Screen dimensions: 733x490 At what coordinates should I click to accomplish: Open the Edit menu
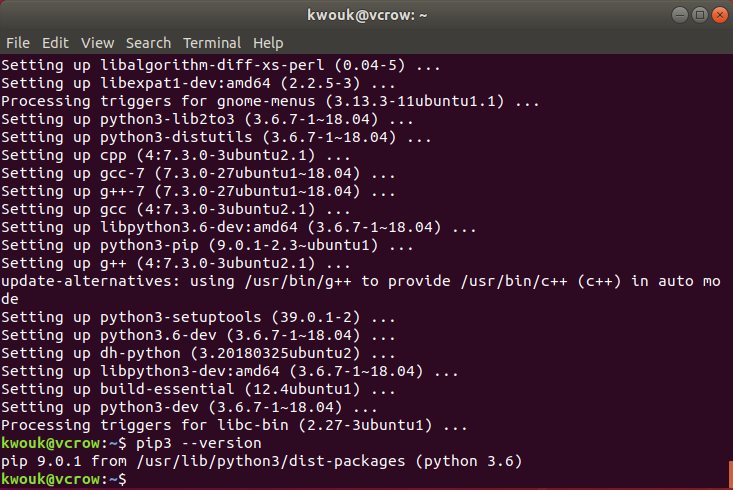point(55,43)
